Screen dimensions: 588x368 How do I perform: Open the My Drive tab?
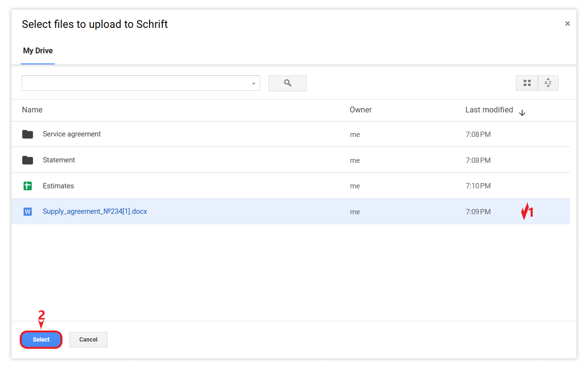[x=38, y=51]
